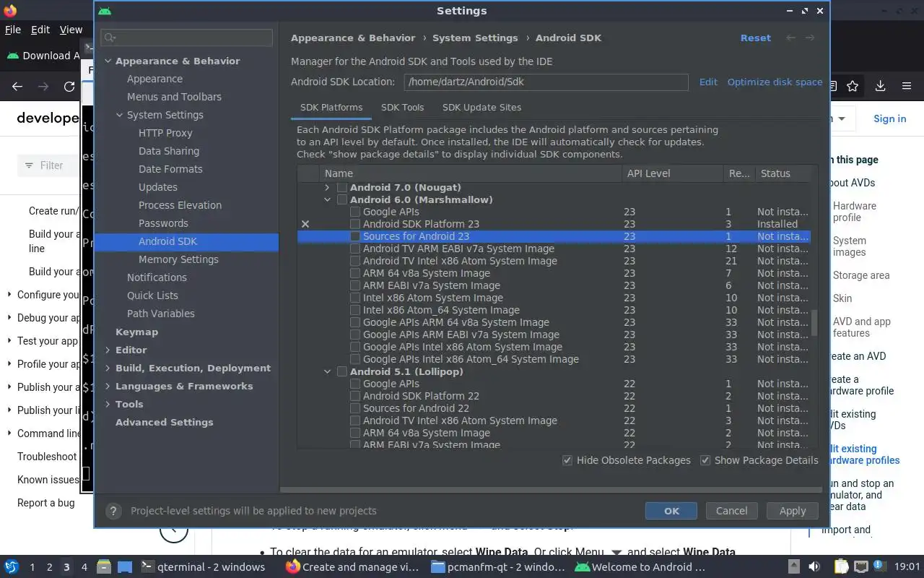Collapse Android 6.0 (Marshmallow) group

pos(327,199)
